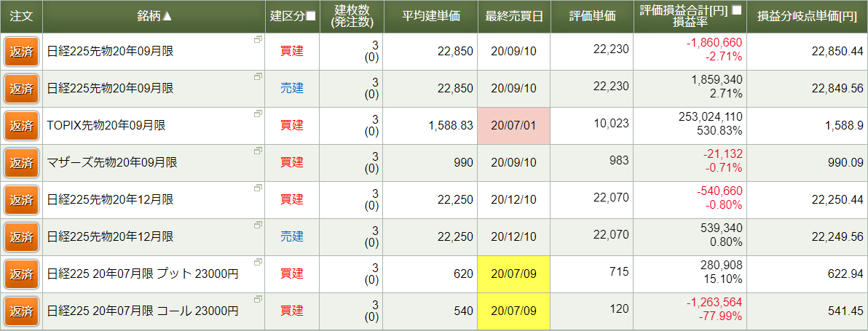
Task: Click yellow date 20/07/09 in プット row
Action: [513, 274]
